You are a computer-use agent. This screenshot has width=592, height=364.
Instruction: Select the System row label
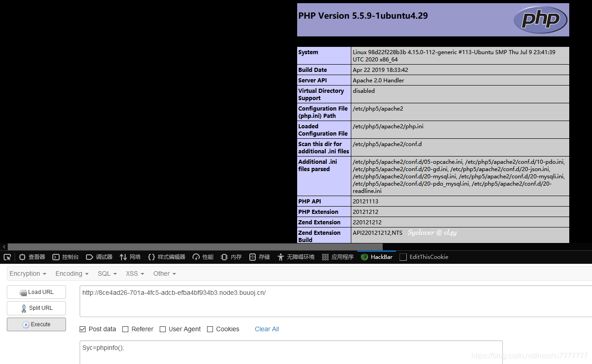point(308,52)
